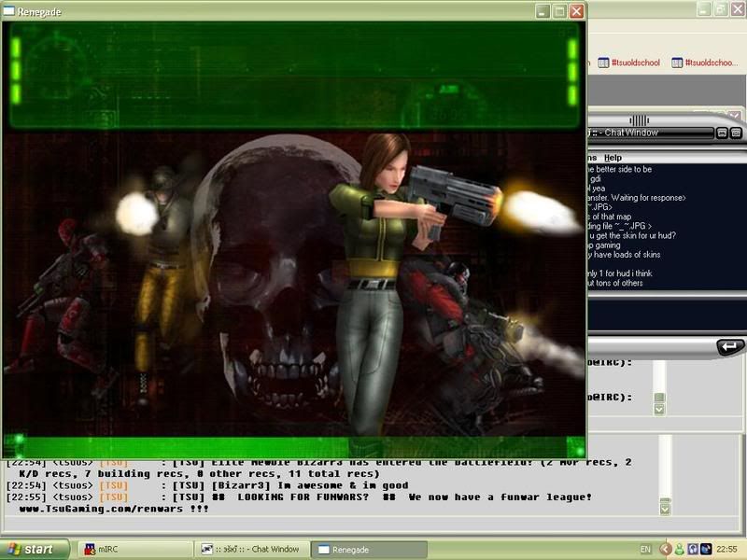
Task: Click the dark blue tray icon beside clock
Action: [x=705, y=550]
